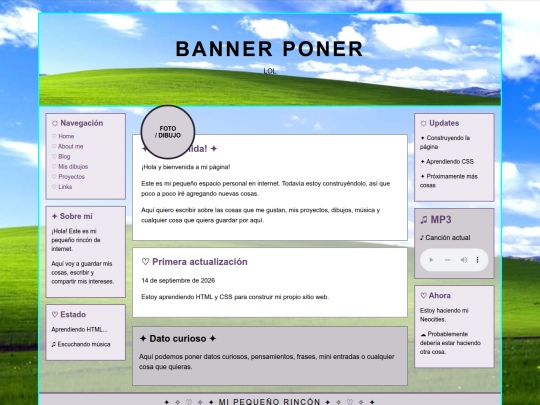Viewport: 540px width, 405px height.
Task: Click the 'Escuchando música' status line
Action: [81, 344]
